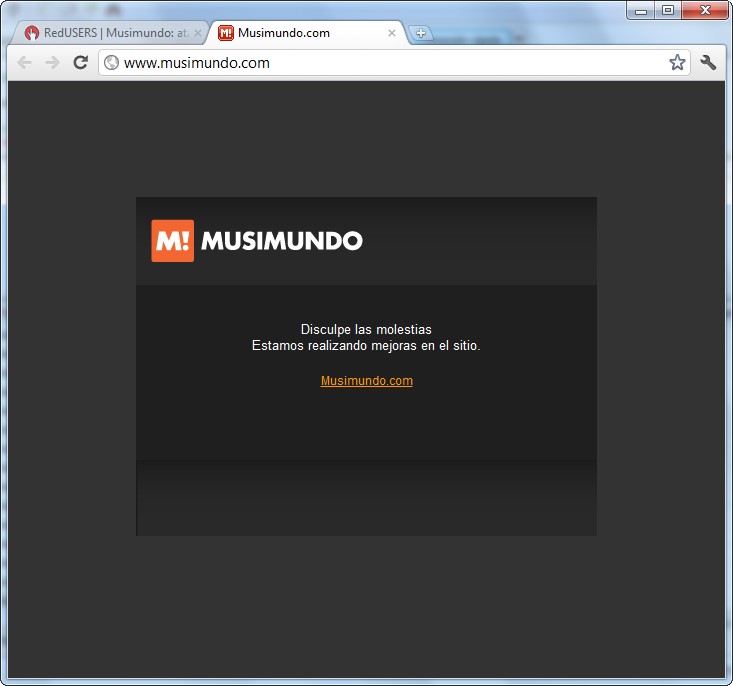Maximize the browser window
The image size is (733, 686).
click(x=668, y=10)
